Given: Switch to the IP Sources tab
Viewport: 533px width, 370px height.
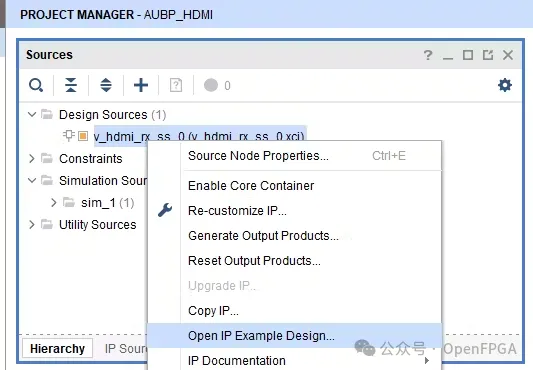Looking at the screenshot, I should (x=125, y=349).
